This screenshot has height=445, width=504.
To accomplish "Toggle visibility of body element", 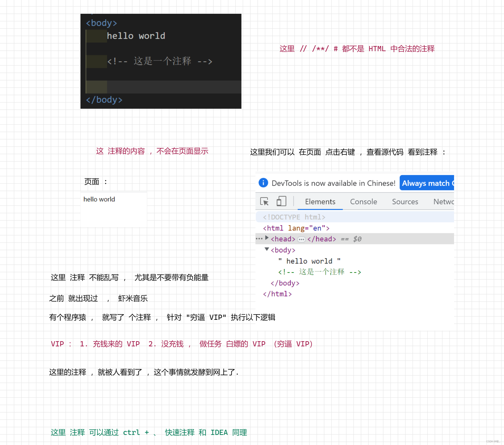I will point(266,250).
